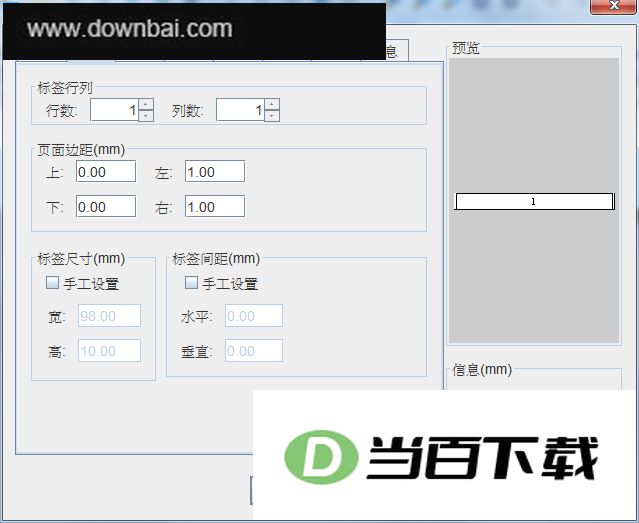Edit the top margin 上 field
Viewport: 639px width, 523px height.
[x=106, y=171]
